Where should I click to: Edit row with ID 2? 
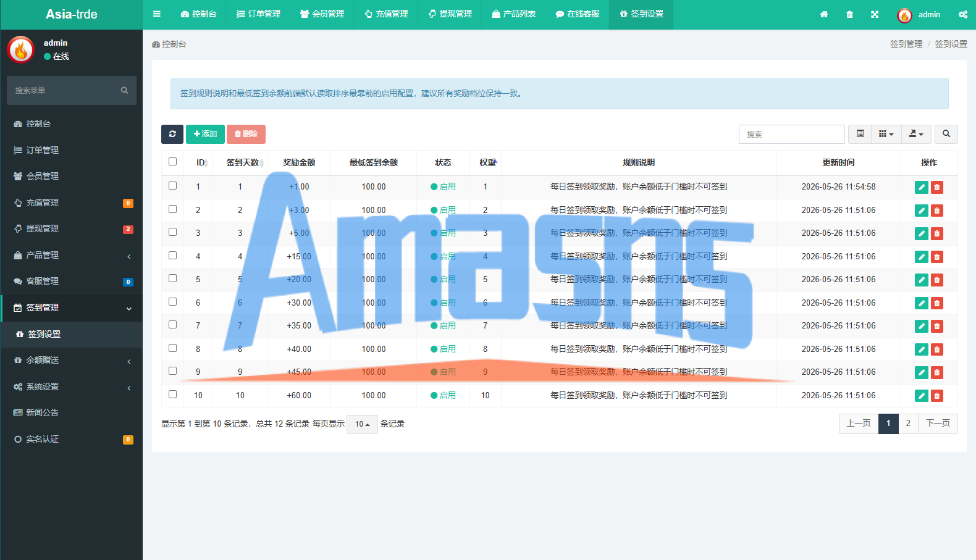coord(922,211)
